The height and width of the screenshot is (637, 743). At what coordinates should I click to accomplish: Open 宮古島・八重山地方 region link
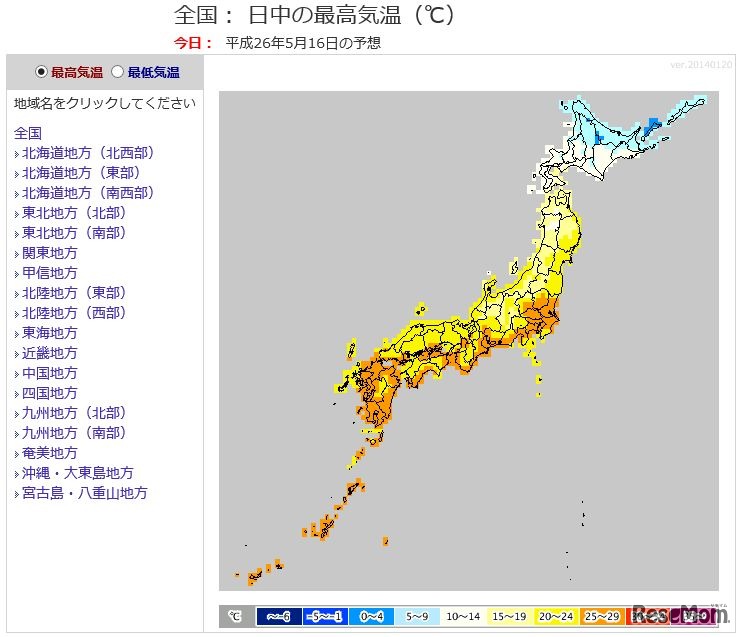point(85,493)
